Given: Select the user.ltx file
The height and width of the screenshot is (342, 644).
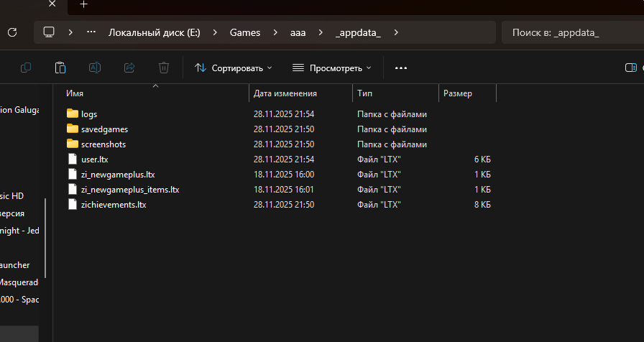Looking at the screenshot, I should (94, 160).
